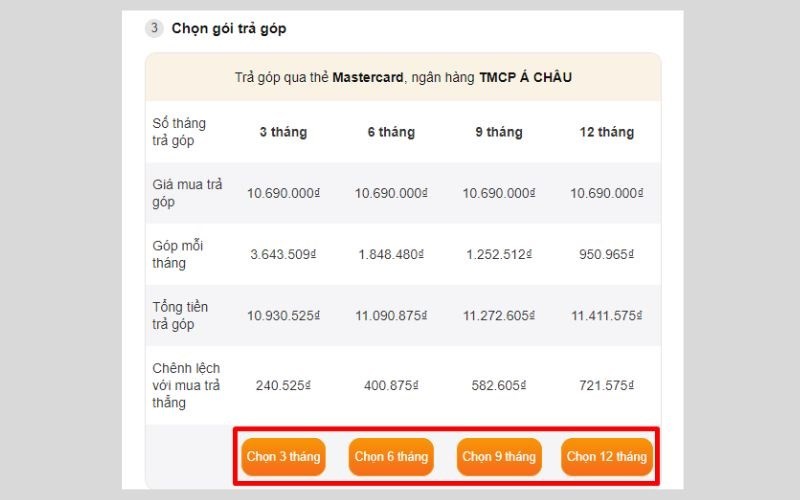800x500 pixels.
Task: Click the "Số tháng trả góp" row label
Action: (180, 132)
